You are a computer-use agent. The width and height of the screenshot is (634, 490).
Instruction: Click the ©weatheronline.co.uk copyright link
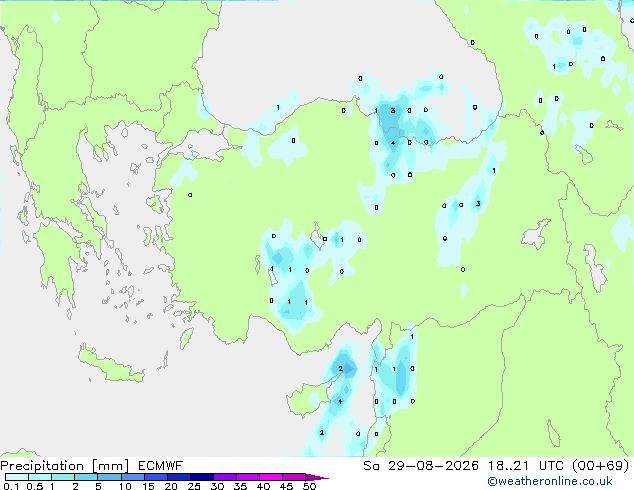[549, 481]
